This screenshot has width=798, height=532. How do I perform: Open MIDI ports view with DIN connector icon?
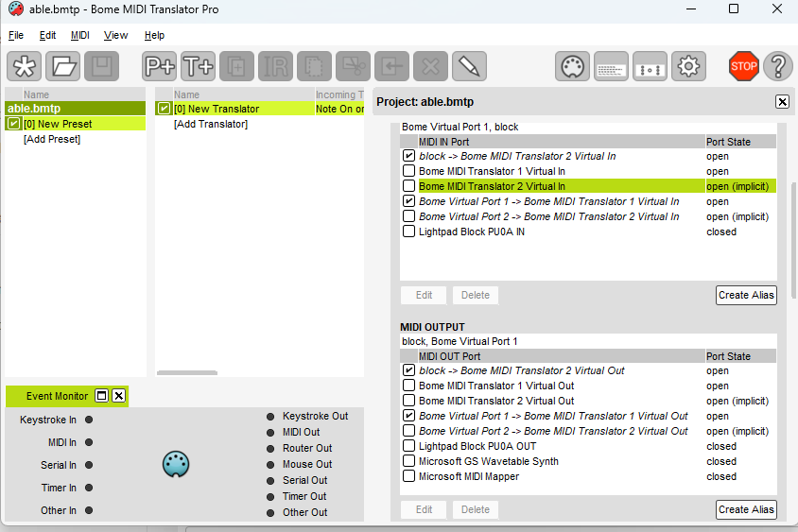tap(572, 66)
